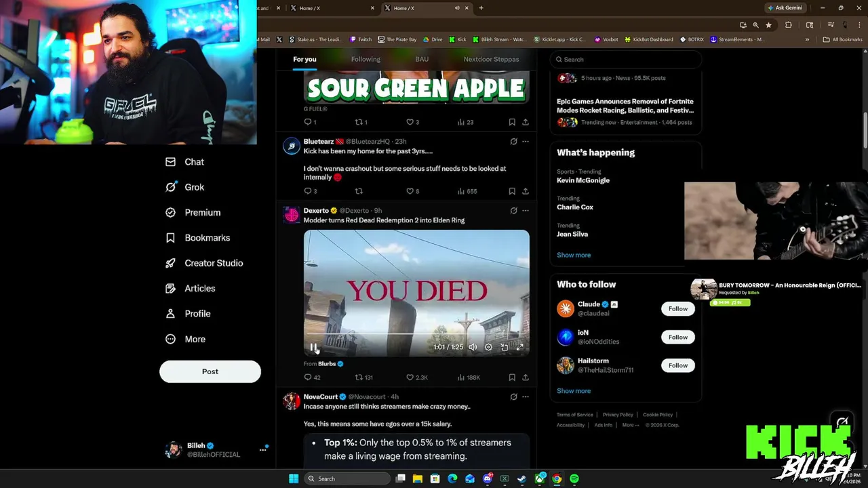Bookmark the Dexerto post
868x488 pixels.
point(512,378)
